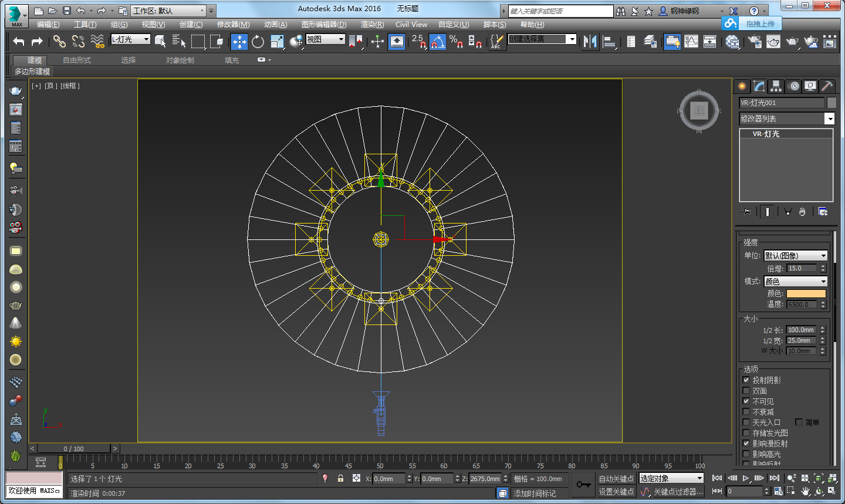Select the Link tool chain icon
This screenshot has width=845, height=504.
pyautogui.click(x=59, y=41)
